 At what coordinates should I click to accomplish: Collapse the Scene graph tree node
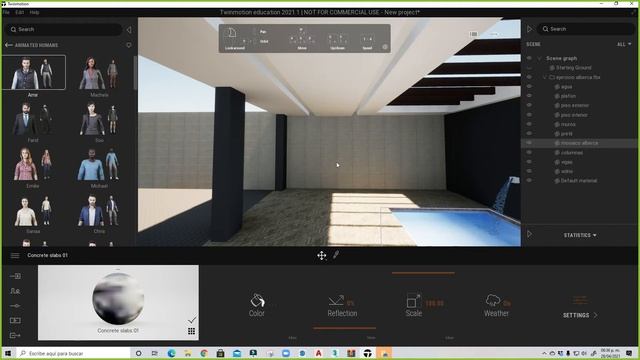(539, 58)
